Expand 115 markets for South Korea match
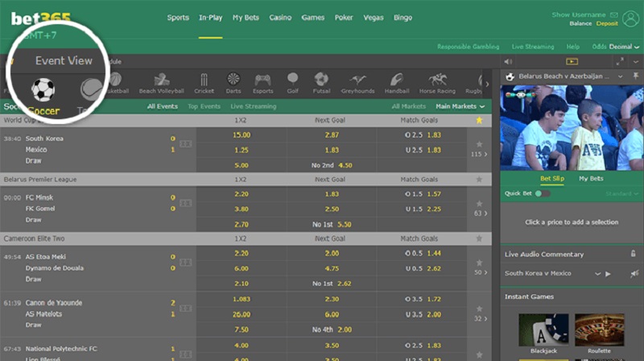This screenshot has height=361, width=644. coord(479,154)
